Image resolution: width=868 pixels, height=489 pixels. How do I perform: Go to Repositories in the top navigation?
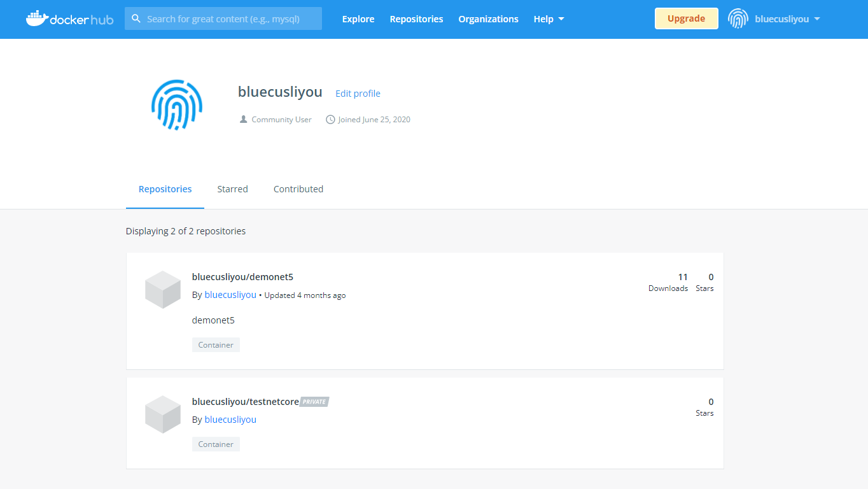click(416, 19)
